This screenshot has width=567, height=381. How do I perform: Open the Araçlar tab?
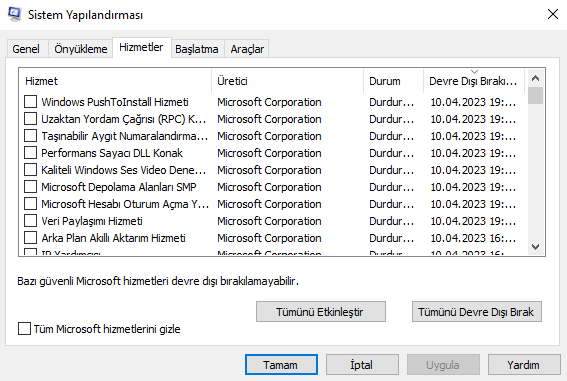click(247, 49)
